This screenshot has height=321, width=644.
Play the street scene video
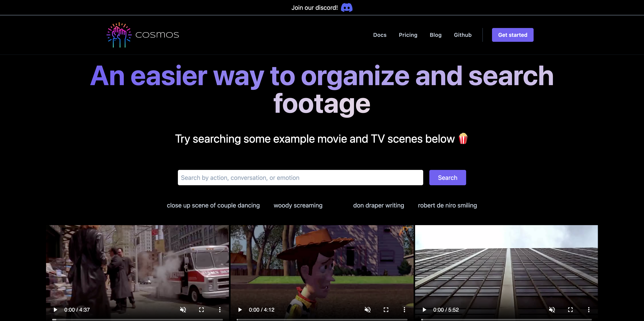[55, 310]
